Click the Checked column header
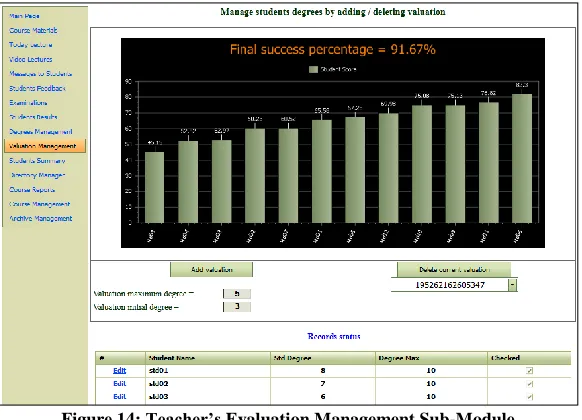The width and height of the screenshot is (582, 420). click(x=529, y=358)
